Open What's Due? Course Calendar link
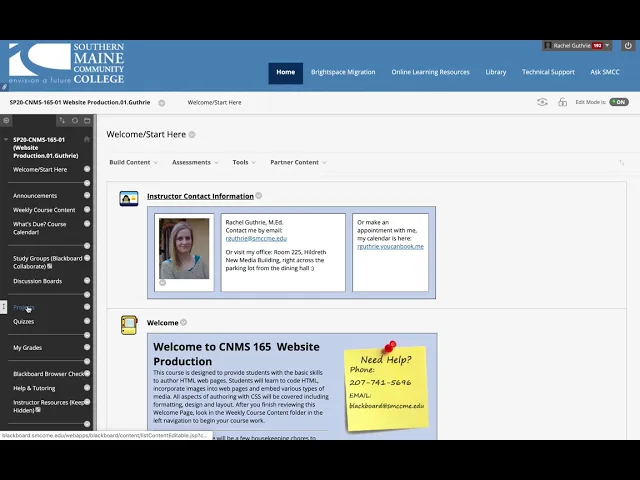 pos(39,228)
